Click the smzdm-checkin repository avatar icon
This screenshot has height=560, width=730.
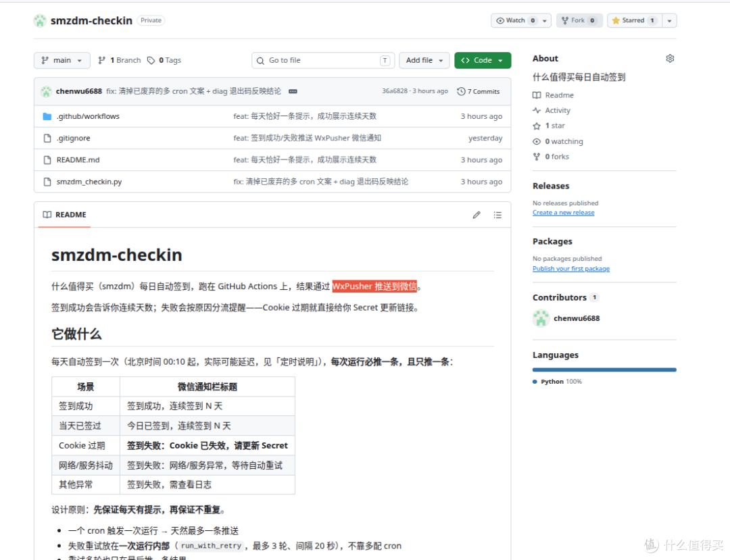coord(40,20)
